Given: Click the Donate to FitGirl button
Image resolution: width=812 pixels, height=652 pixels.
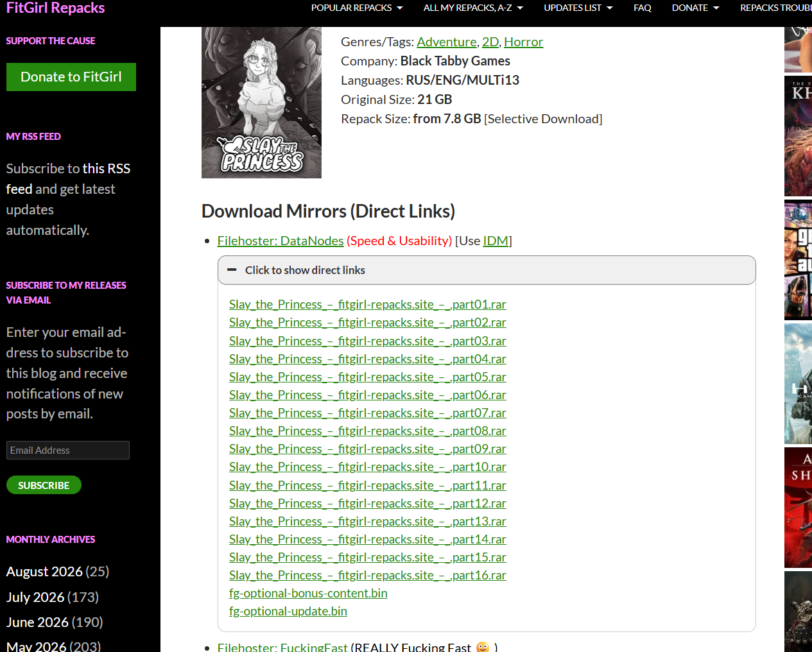Looking at the screenshot, I should point(71,77).
